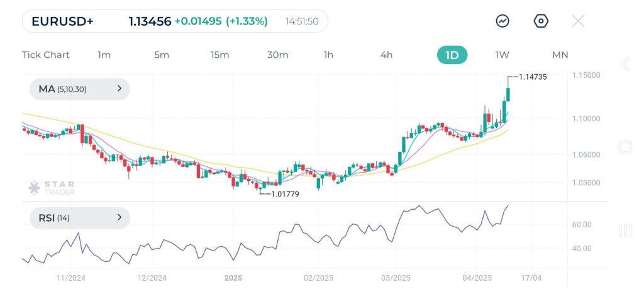Tap the Android home square icon
This screenshot has width=644, height=297.
pos(625,148)
